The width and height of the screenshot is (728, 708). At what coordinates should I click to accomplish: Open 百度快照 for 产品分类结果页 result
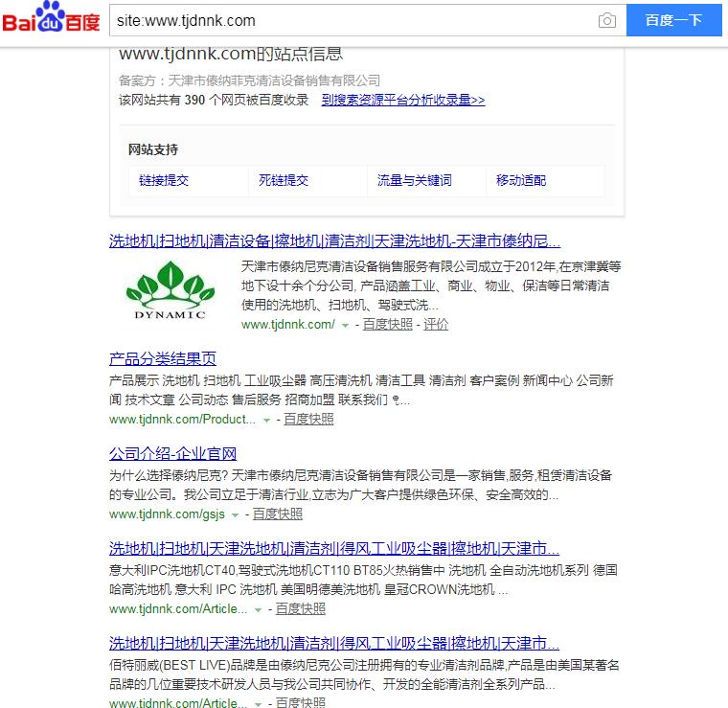[x=308, y=420]
